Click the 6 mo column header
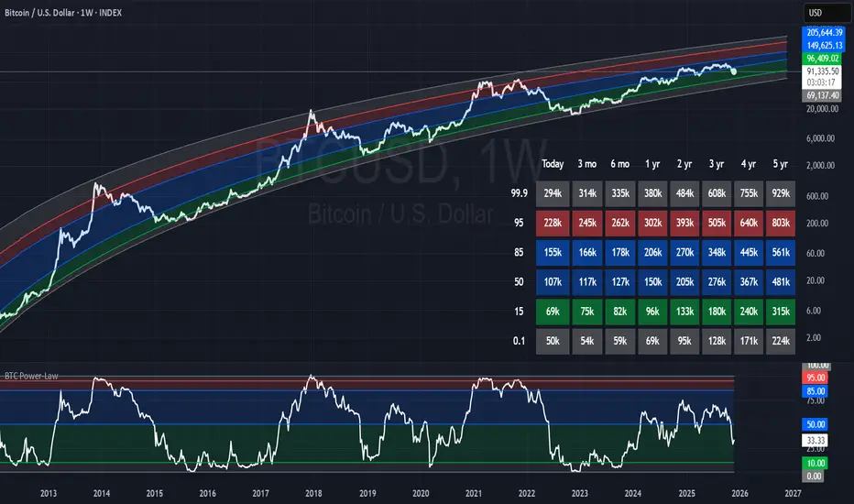This screenshot has width=854, height=504. click(619, 163)
